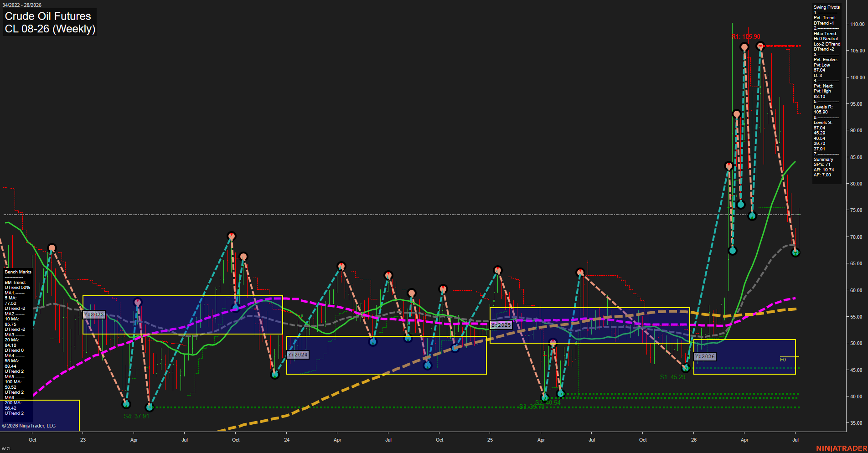Click Pvt. Trend: in Swing Pivots panel
This screenshot has width=868, height=453.
(x=825, y=18)
